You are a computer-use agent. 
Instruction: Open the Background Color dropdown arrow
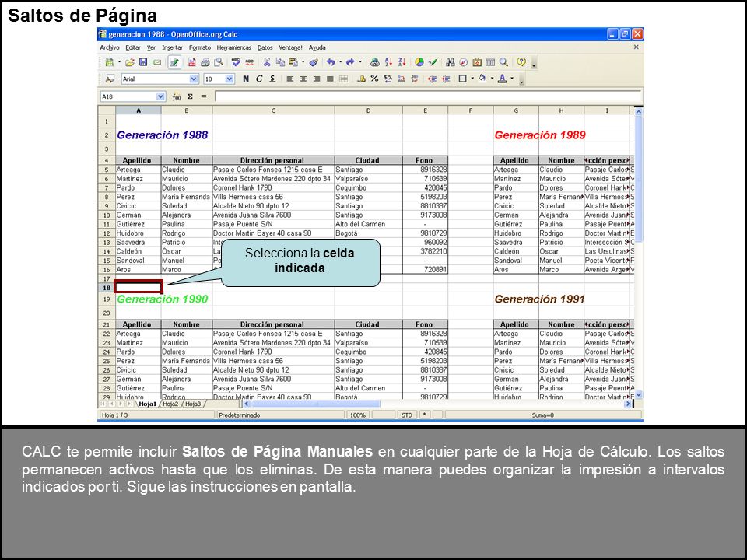coord(492,79)
